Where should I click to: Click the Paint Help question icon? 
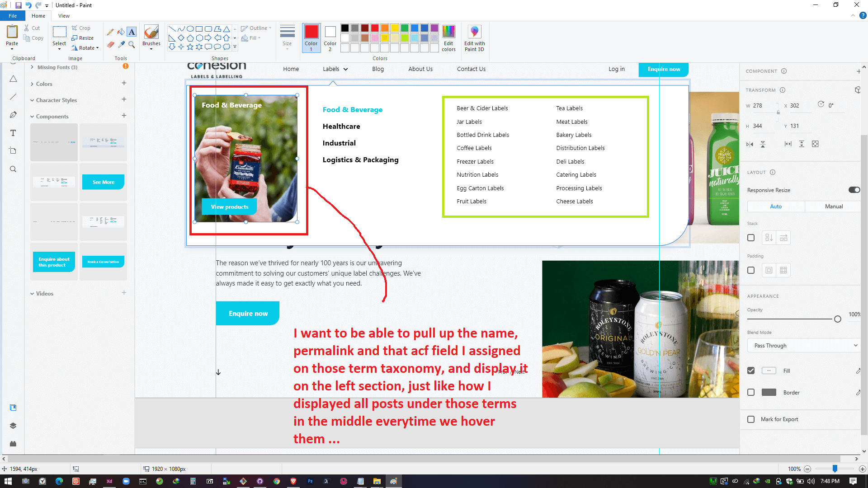[x=863, y=15]
